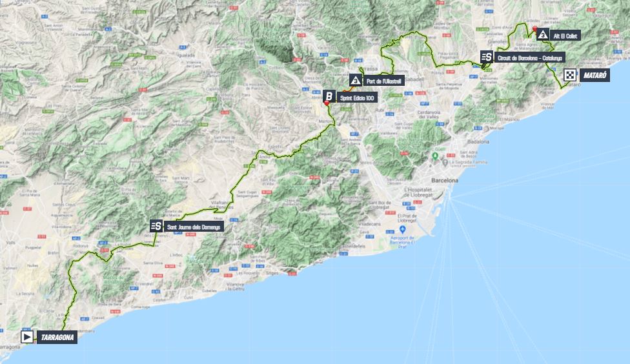Click the checkered finish flag icon at Mataró
This screenshot has height=364, width=630.
570,75
